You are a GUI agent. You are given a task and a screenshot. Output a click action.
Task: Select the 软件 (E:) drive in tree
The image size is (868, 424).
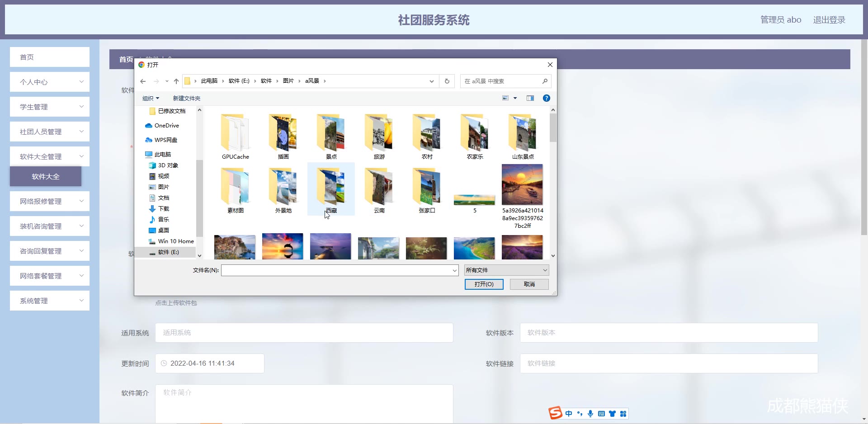168,252
